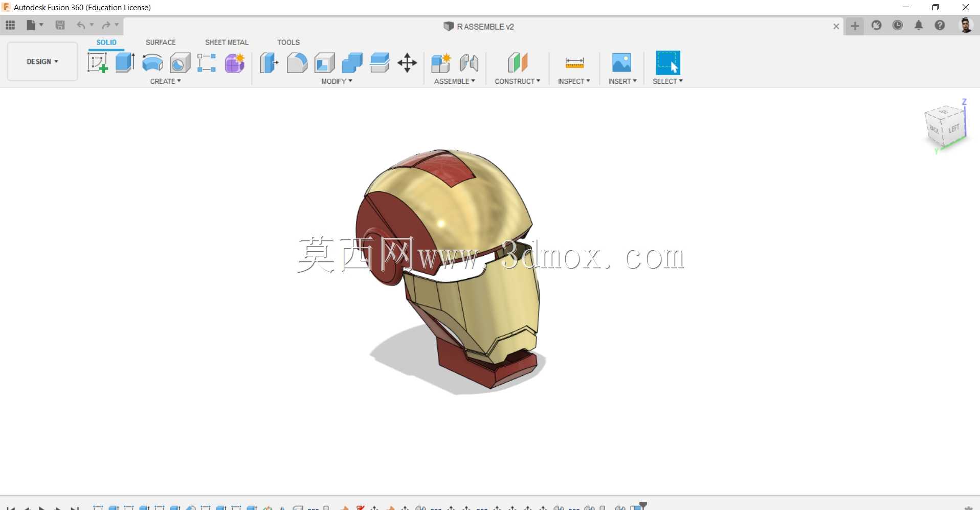Create a new design tab
Image resolution: width=980 pixels, height=510 pixels.
(x=855, y=26)
